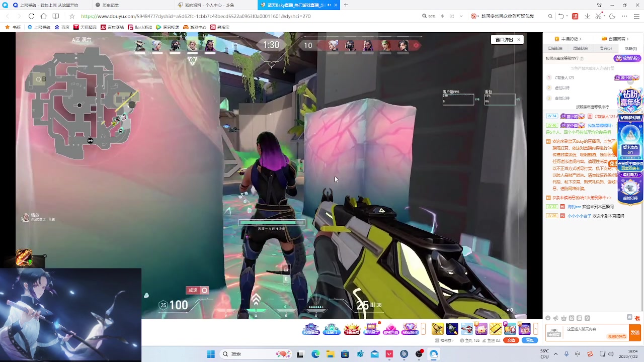Expand activities list arrow after 钻石粉丝
The width and height of the screenshot is (644, 362).
pyautogui.click(x=423, y=329)
